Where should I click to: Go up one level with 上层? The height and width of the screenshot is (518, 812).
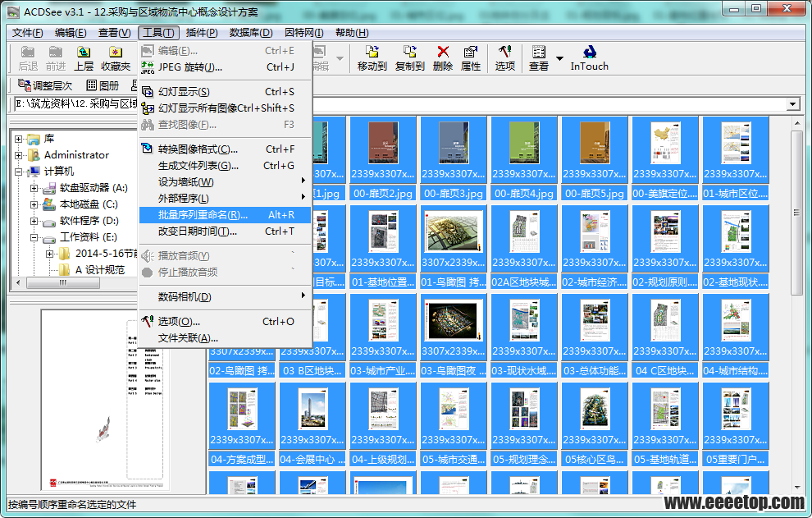click(x=84, y=58)
